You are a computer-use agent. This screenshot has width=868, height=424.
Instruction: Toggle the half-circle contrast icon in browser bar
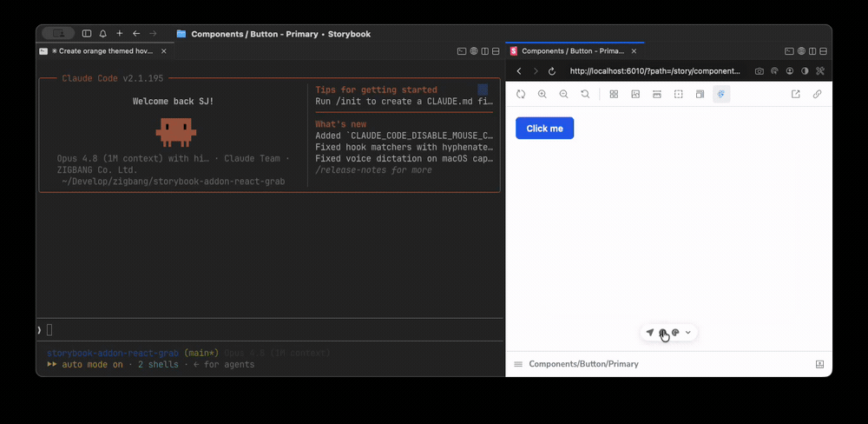pyautogui.click(x=805, y=71)
